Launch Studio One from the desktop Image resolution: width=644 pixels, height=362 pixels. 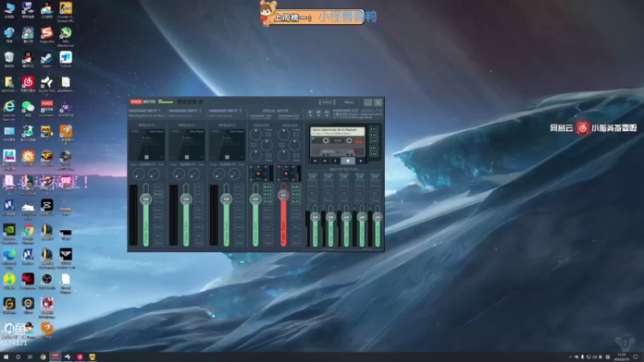pyautogui.click(x=47, y=84)
